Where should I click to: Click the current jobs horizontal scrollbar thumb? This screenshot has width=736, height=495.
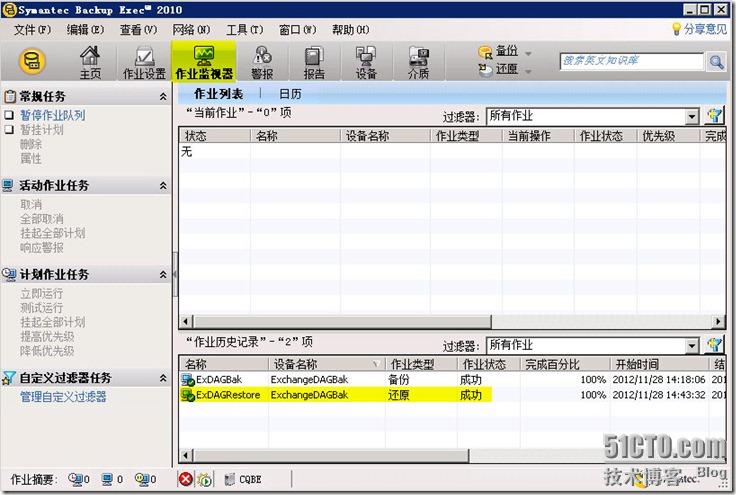tap(342, 322)
